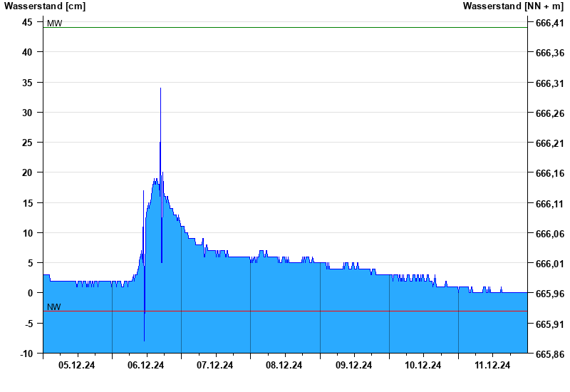Click the 665,86 value on right axis
The width and height of the screenshot is (570, 392).
(549, 354)
